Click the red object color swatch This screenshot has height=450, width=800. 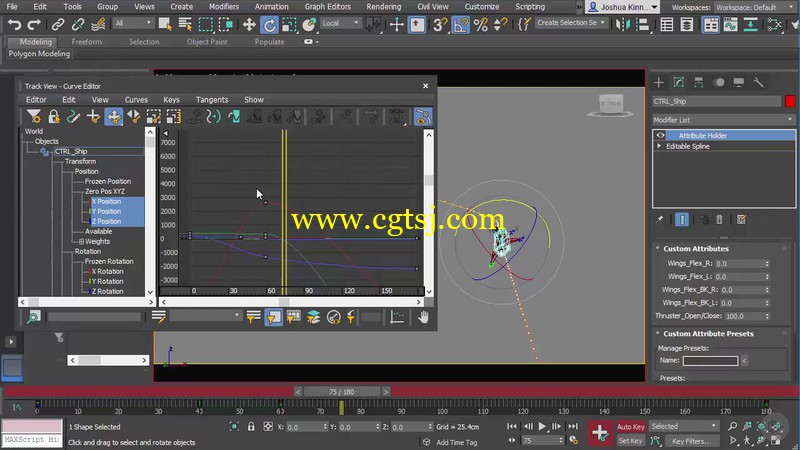click(790, 101)
